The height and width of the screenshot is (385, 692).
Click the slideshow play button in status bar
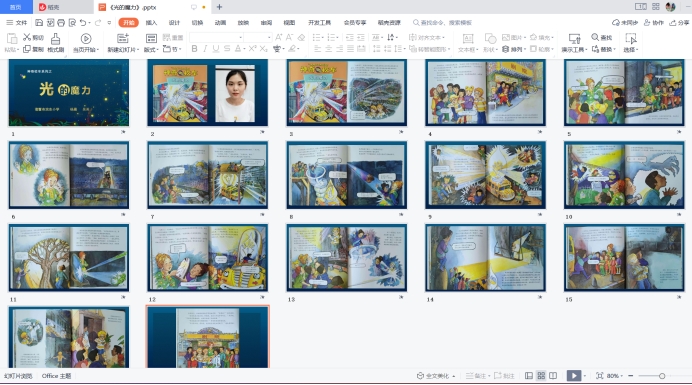574,376
